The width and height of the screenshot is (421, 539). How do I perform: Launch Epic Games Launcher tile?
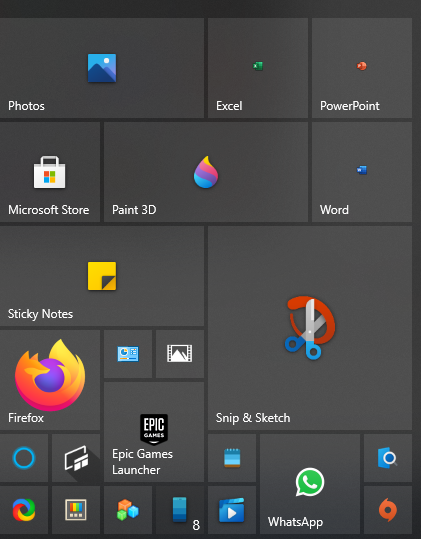point(154,432)
